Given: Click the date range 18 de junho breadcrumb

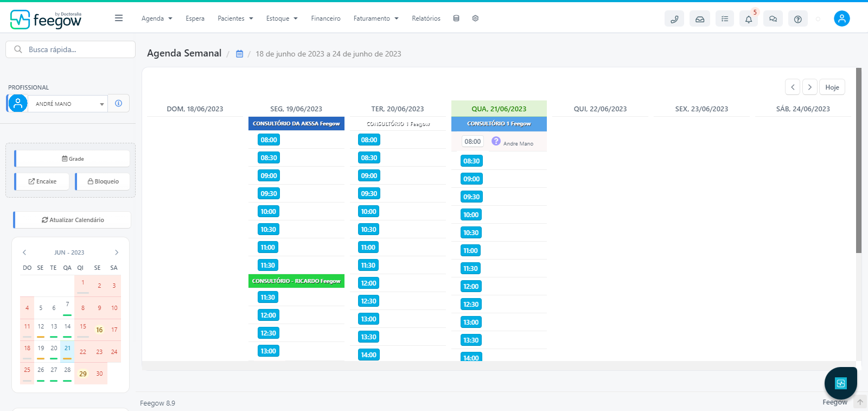Looking at the screenshot, I should point(328,54).
